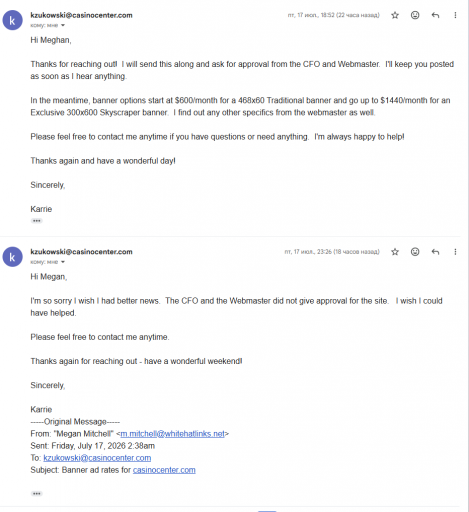This screenshot has height=512, width=469.
Task: Star the second email about approval denial
Action: pyautogui.click(x=395, y=252)
